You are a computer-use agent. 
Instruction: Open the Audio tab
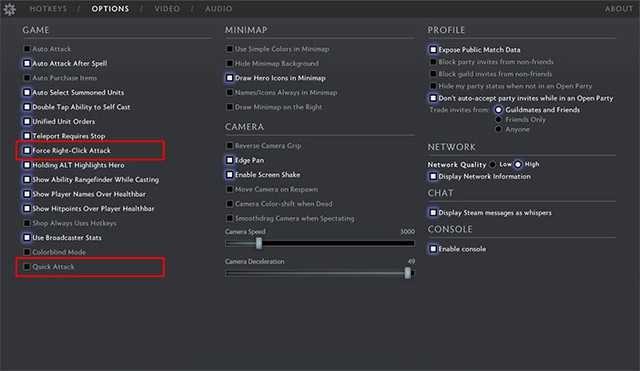(219, 9)
